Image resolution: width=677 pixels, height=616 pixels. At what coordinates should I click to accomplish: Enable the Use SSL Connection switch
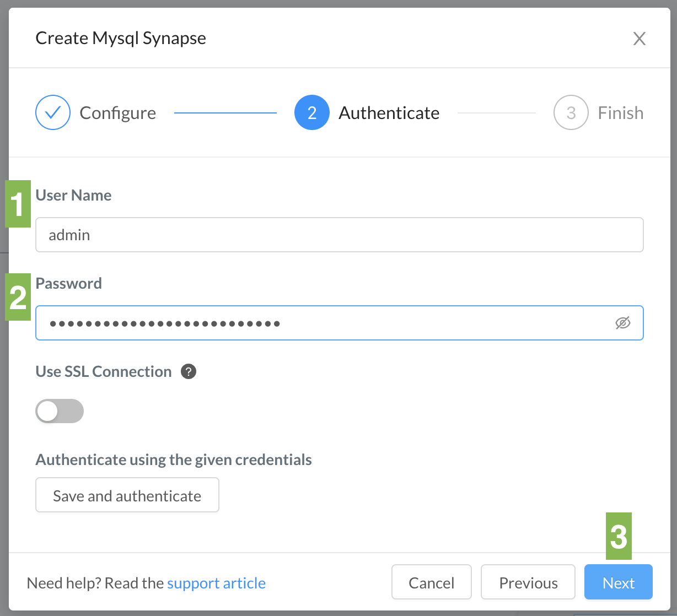(x=60, y=411)
